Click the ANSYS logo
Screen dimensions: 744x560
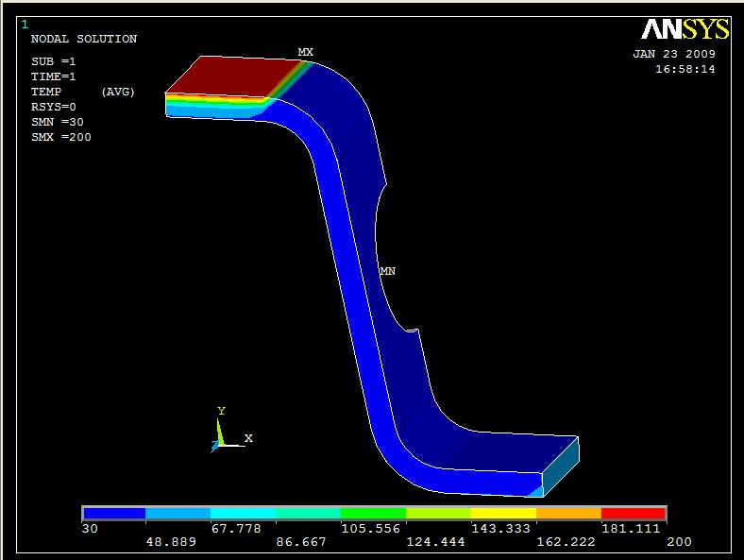(x=685, y=29)
